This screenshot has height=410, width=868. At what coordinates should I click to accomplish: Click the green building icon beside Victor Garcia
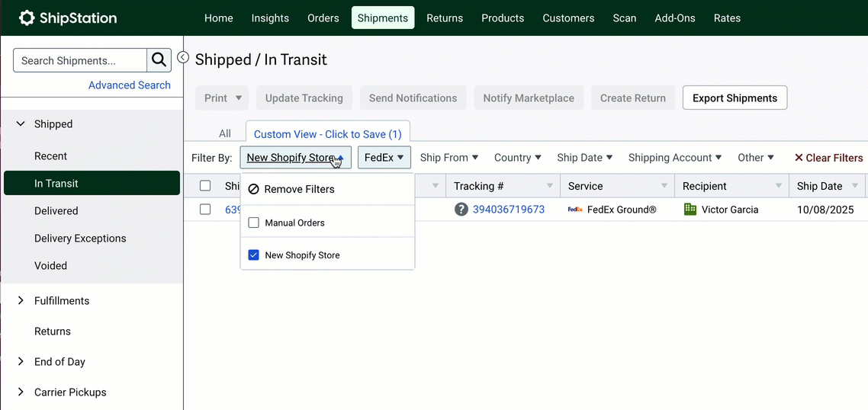coord(690,210)
